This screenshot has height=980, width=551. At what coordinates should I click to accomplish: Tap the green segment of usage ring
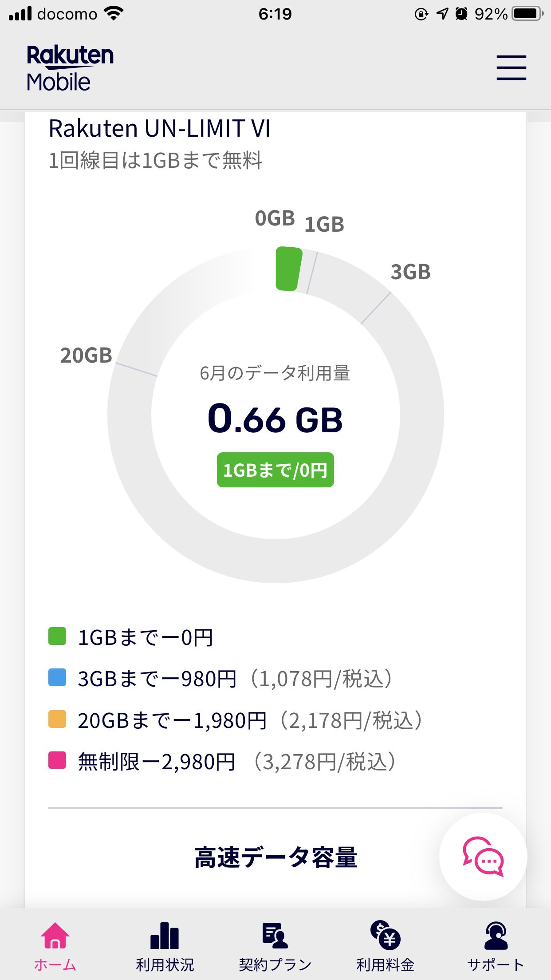[288, 269]
